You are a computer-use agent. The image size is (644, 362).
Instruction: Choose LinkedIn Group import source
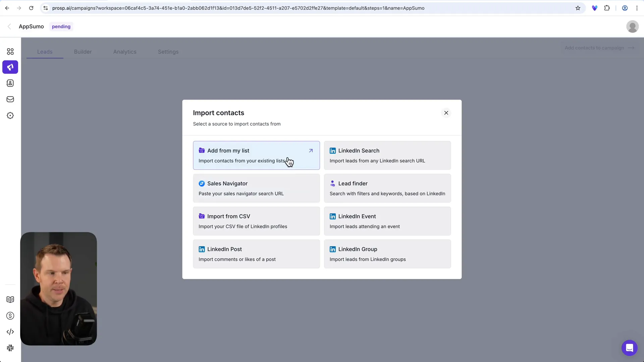click(x=387, y=254)
